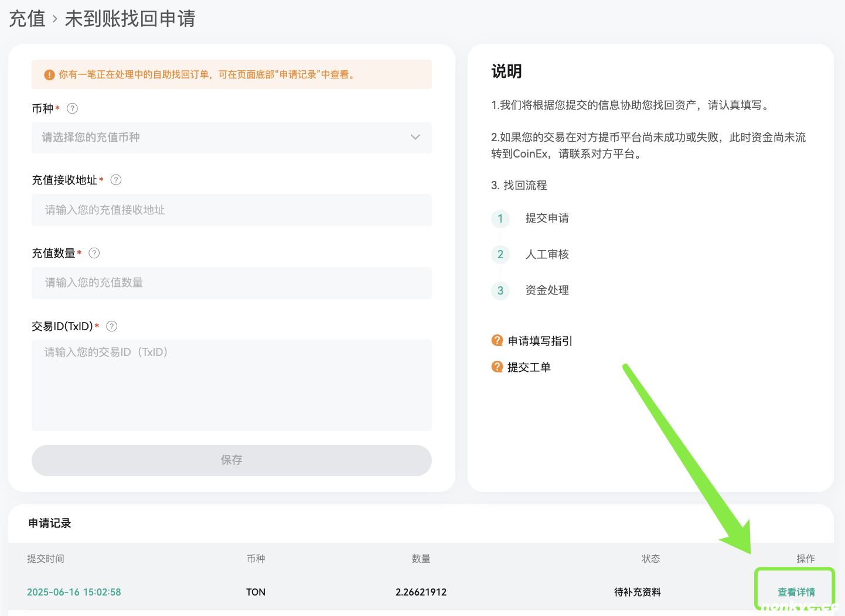Go back to 充值 via breadcrumb
Screen dimensions: 845x616
click(27, 19)
